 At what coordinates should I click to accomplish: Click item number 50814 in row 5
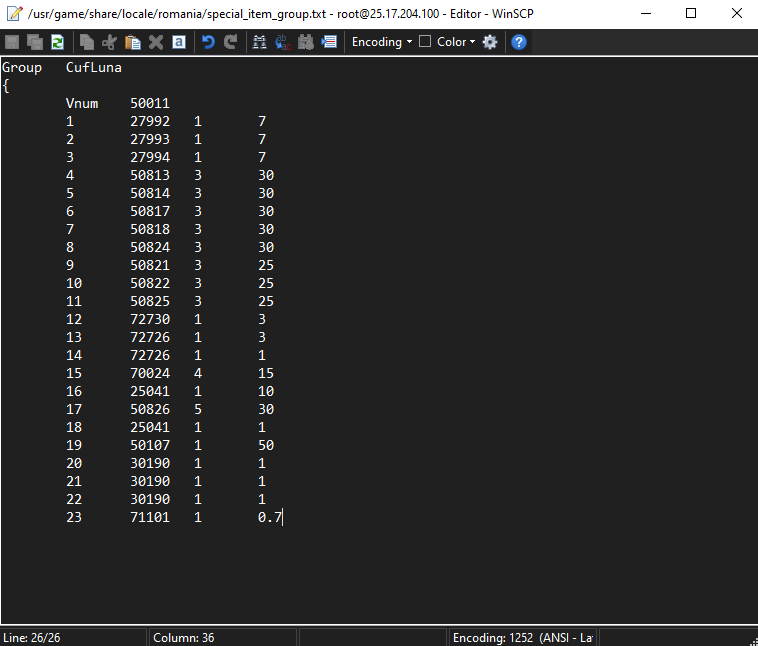pos(150,193)
